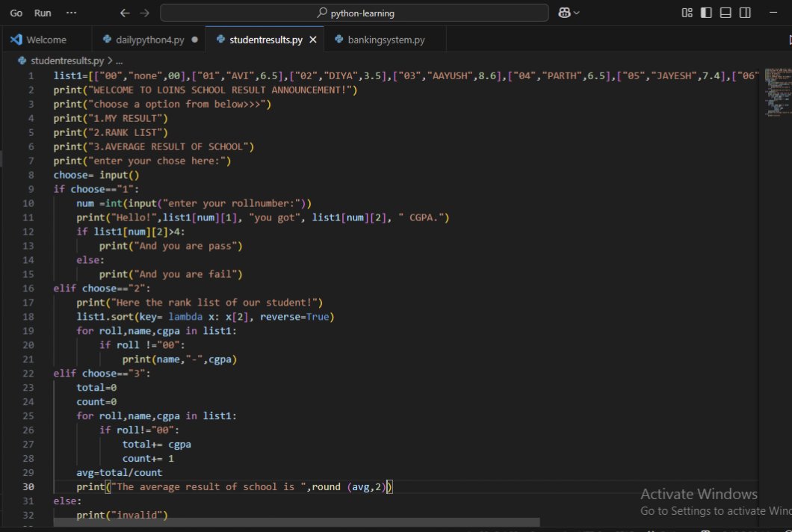
Task: Open the overflow menu ellipsis
Action: tap(71, 13)
